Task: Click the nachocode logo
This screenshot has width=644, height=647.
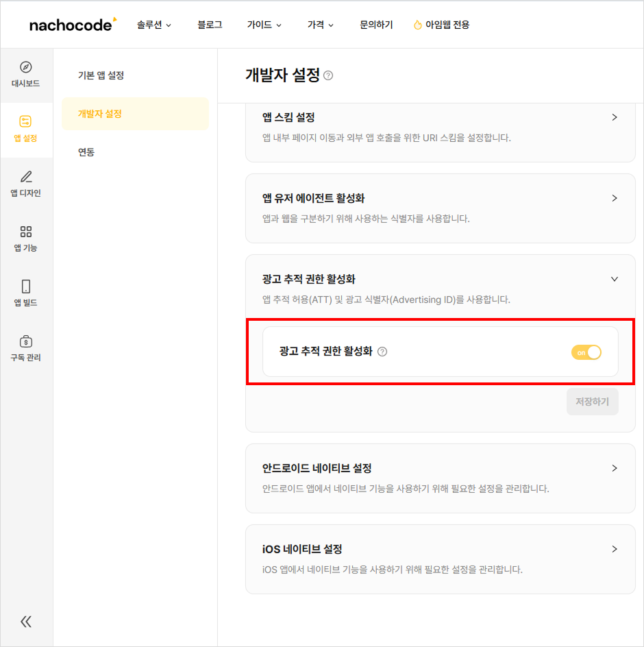Action: point(71,24)
